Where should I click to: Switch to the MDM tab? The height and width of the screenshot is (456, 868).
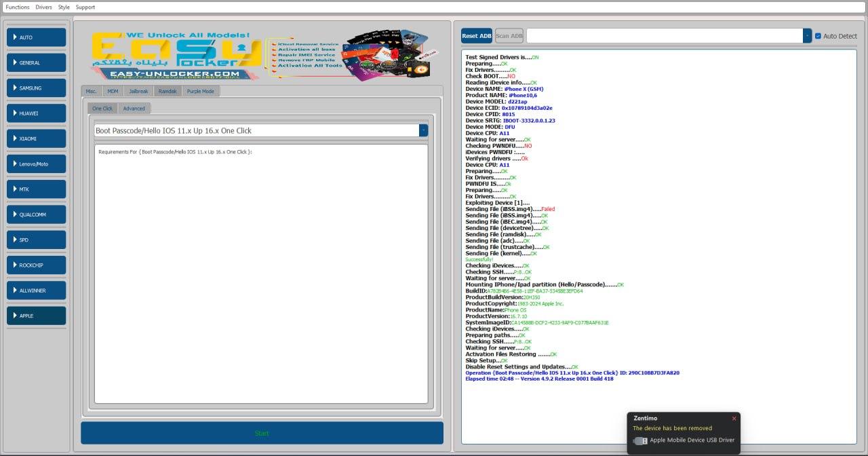click(x=113, y=91)
